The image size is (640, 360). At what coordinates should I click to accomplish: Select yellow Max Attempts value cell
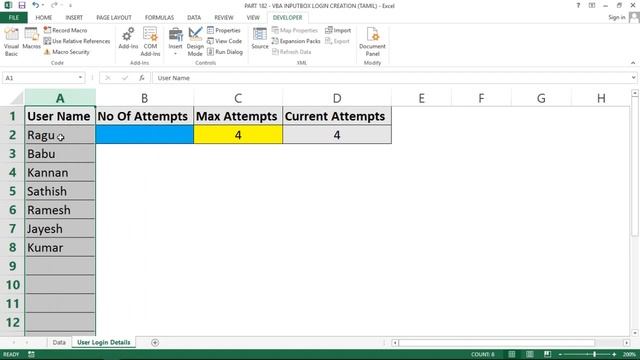point(238,135)
